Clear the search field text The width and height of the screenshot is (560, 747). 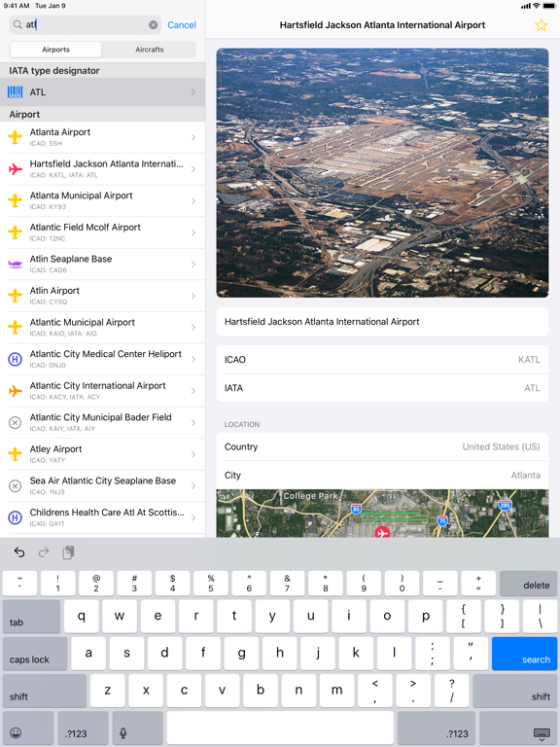[x=154, y=24]
